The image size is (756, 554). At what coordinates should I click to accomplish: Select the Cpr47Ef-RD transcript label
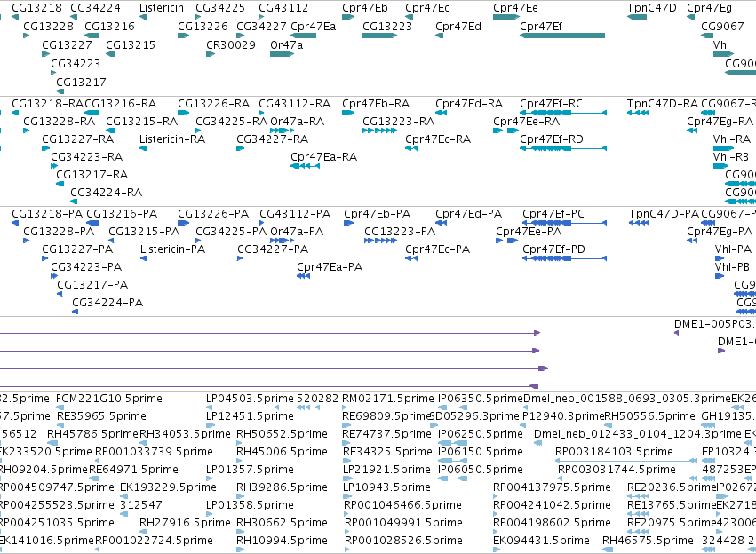coord(552,139)
